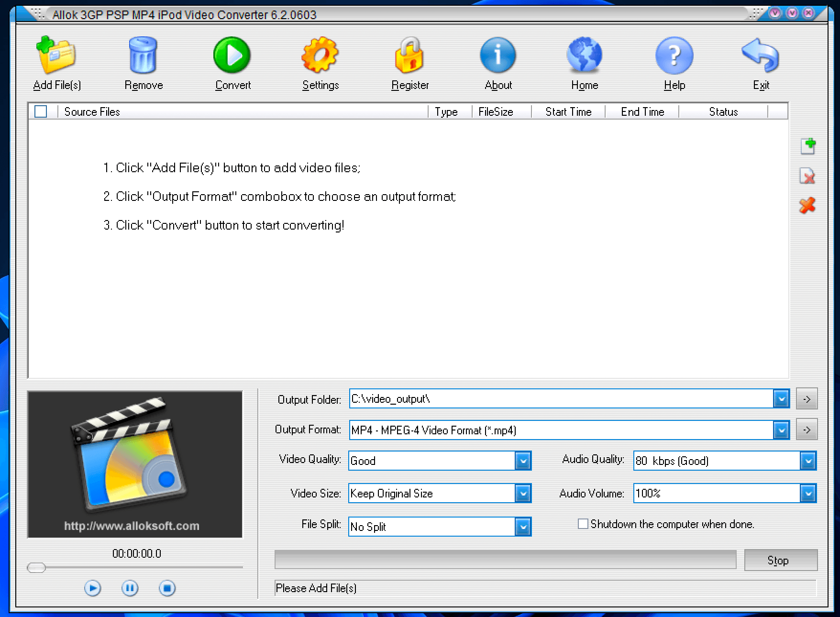This screenshot has height=617, width=840.
Task: Click the arrow button beside Output Format
Action: pos(807,430)
